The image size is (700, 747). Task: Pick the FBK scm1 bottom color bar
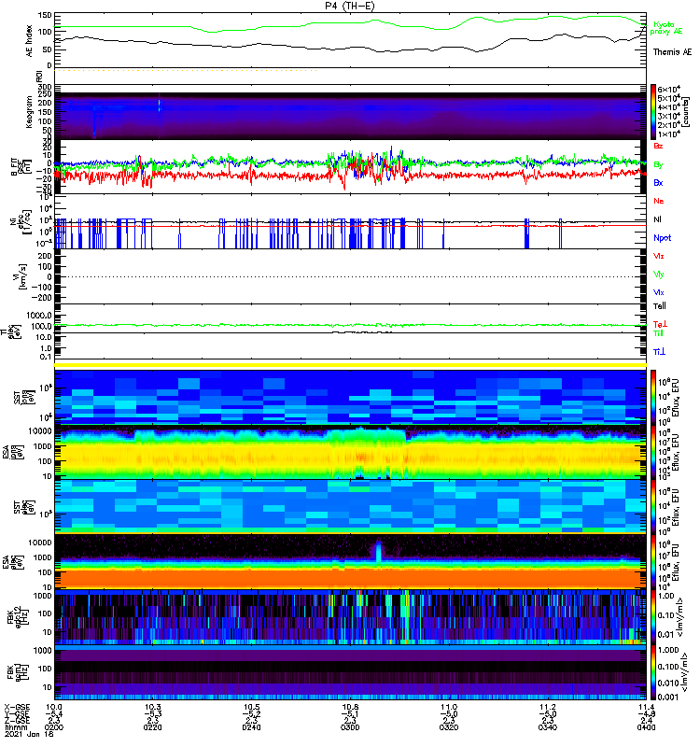[653, 672]
